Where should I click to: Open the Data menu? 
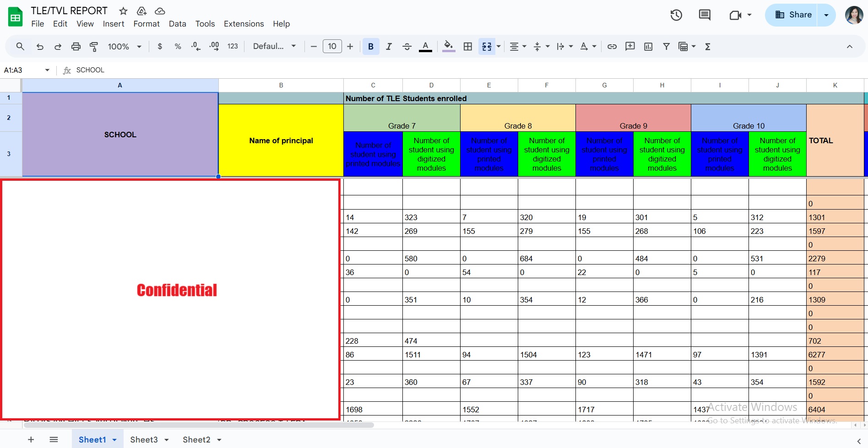(x=177, y=24)
